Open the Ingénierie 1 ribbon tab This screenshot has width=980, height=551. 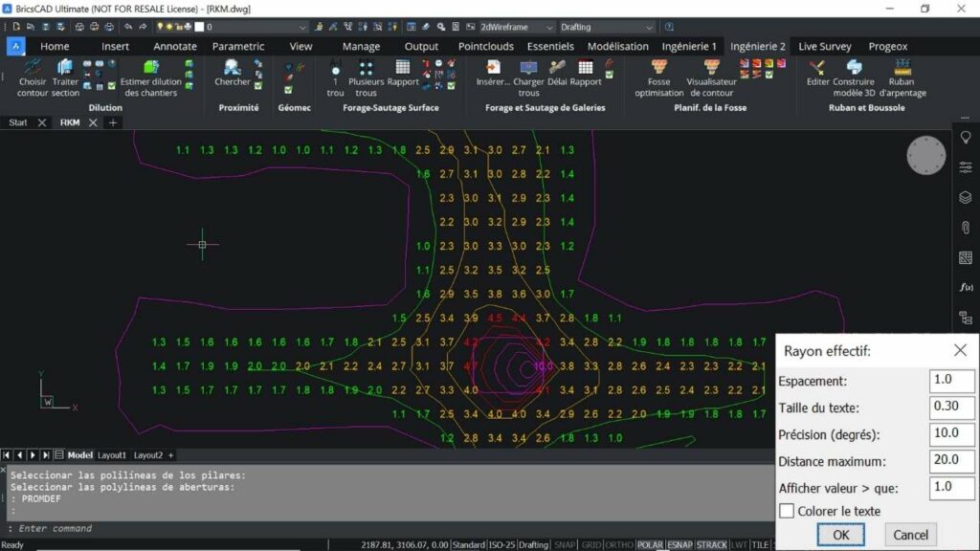pyautogui.click(x=689, y=46)
